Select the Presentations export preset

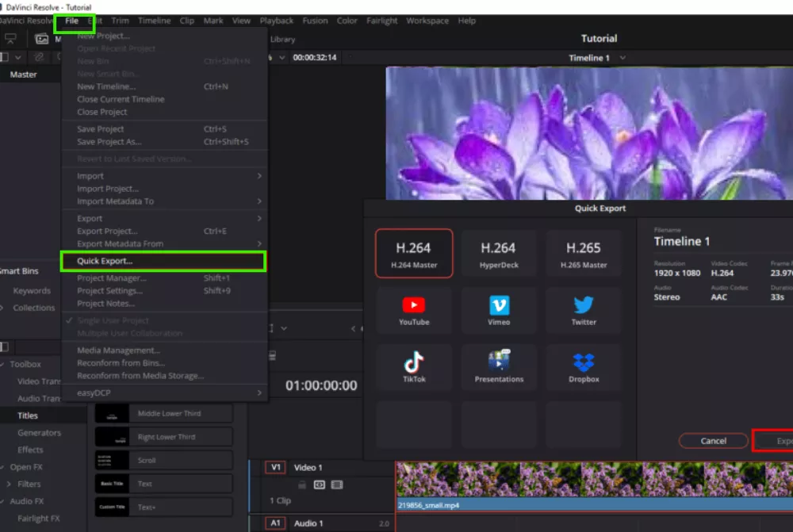498,367
